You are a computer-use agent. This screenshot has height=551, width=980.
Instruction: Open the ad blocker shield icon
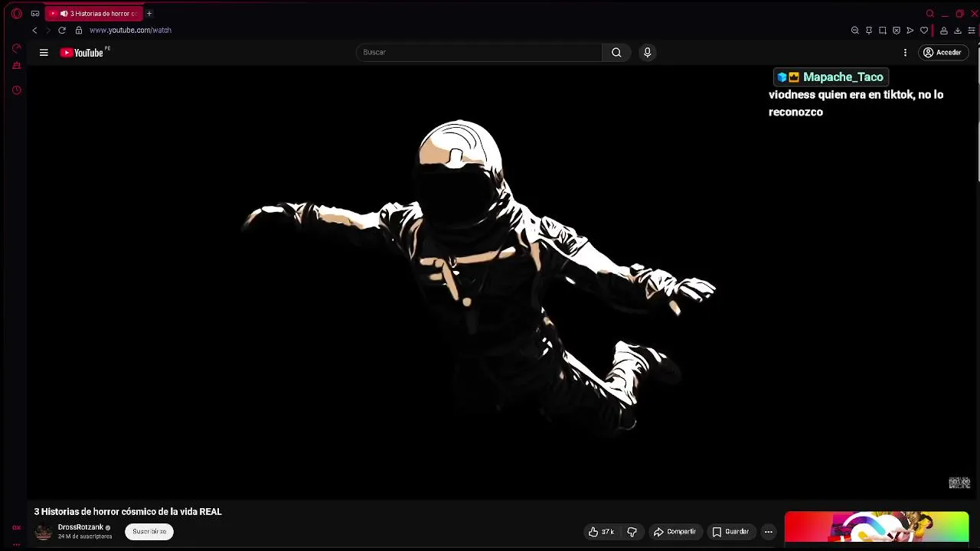[897, 31]
